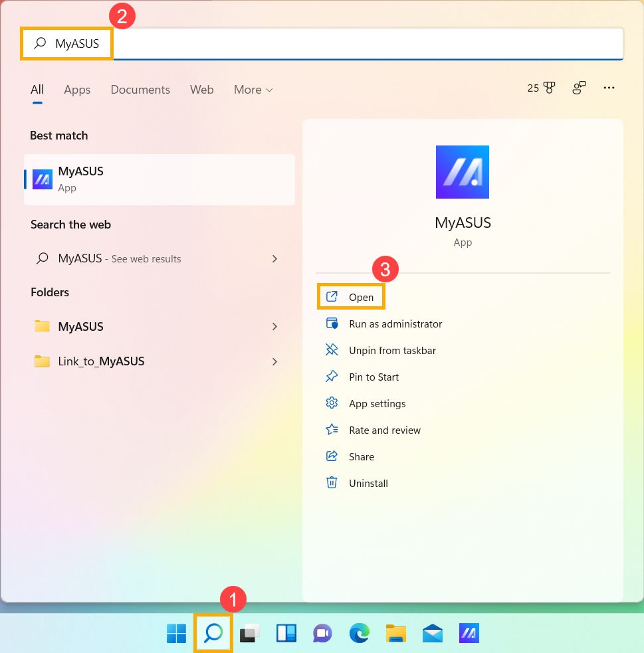Screen dimensions: 644x653
Task: Expand MyASUS web results chevron
Action: point(274,258)
